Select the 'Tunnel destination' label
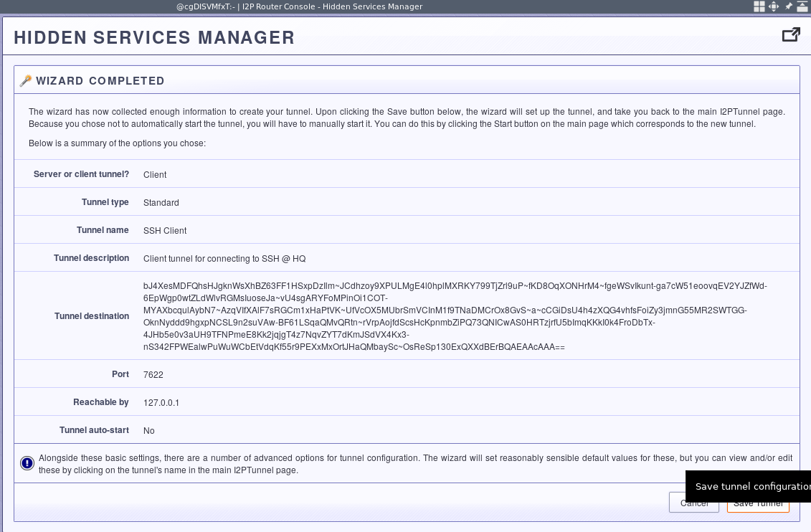This screenshot has height=532, width=811. pos(92,316)
